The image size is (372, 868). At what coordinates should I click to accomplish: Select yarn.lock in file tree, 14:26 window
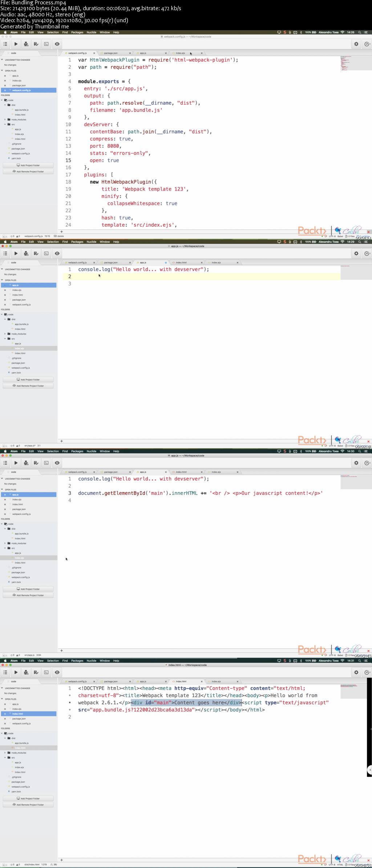pos(16,158)
